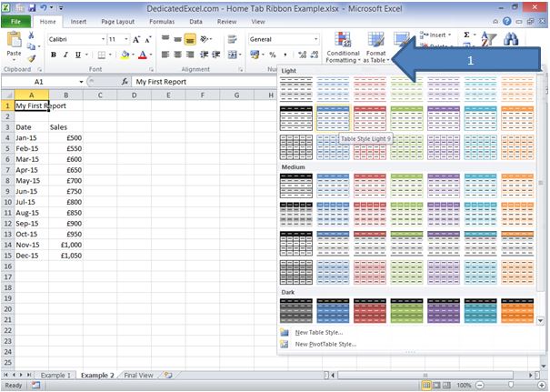Click Decrease Indent icon

tap(204, 55)
